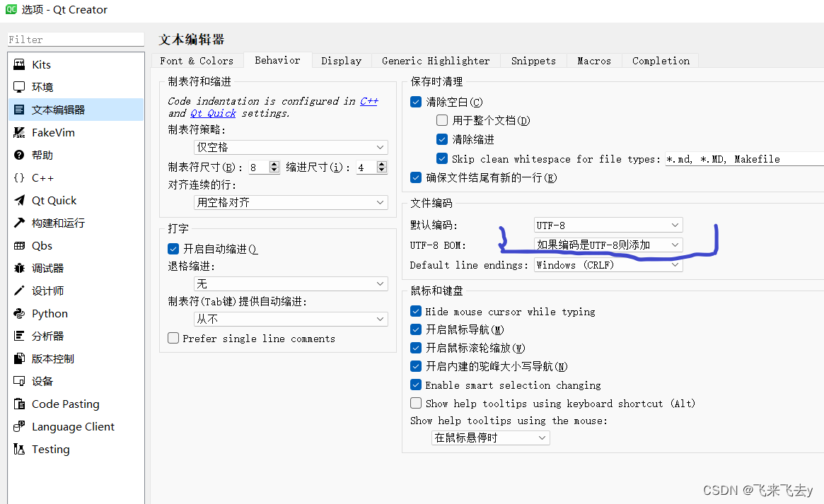Open the Generic Highlighter tab
Viewport: 824px width, 504px height.
(x=436, y=61)
